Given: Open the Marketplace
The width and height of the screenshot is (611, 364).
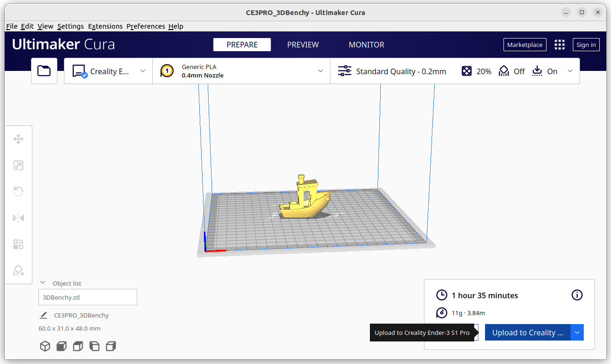Looking at the screenshot, I should [525, 45].
